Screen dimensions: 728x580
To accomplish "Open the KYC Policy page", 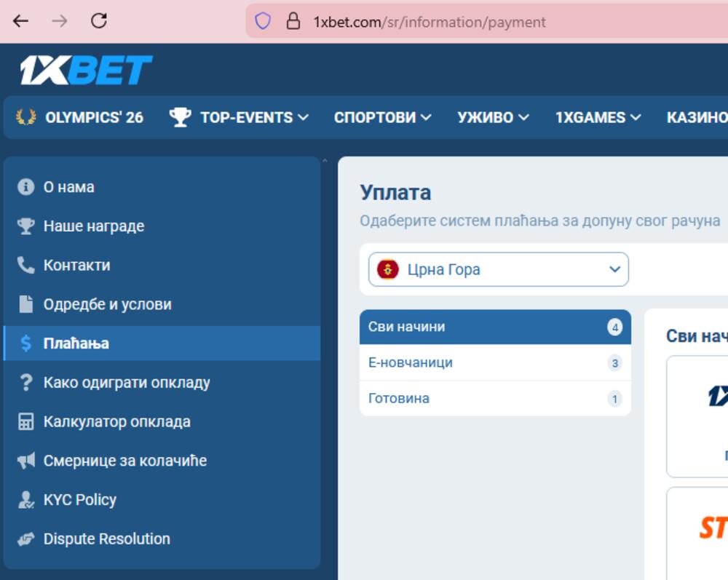I will coord(79,500).
